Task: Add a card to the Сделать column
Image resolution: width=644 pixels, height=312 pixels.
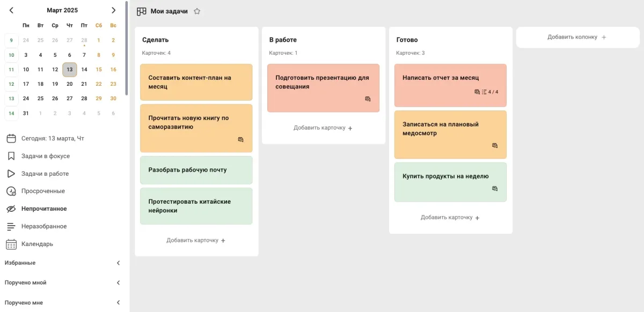Action: [x=196, y=240]
